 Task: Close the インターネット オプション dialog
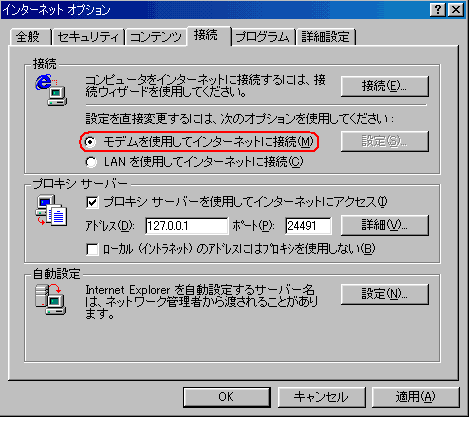coord(455,10)
